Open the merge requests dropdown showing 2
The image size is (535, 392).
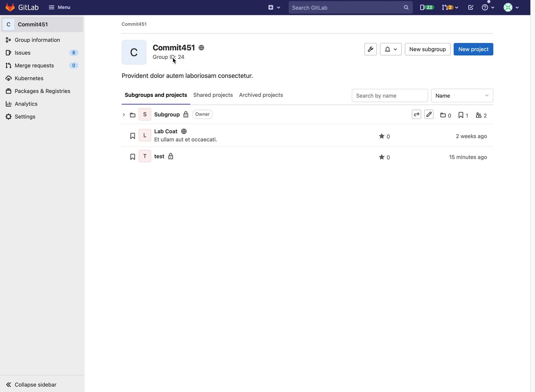click(x=450, y=8)
